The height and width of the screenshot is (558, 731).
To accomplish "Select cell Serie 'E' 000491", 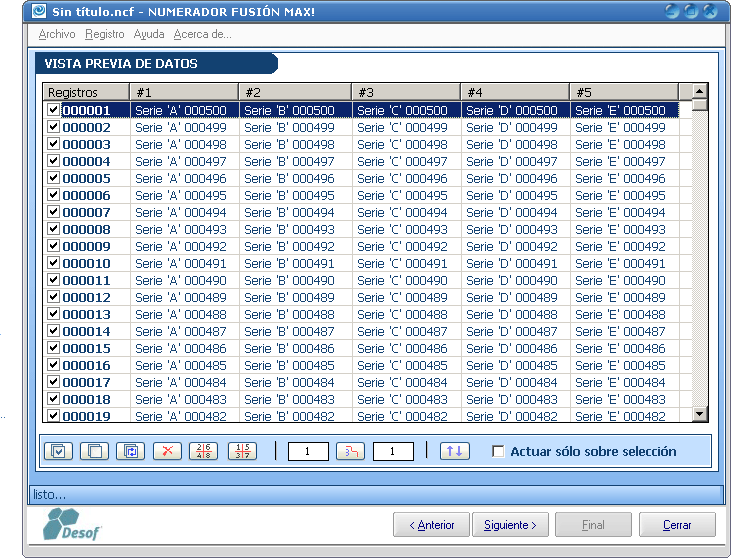I will [624, 263].
